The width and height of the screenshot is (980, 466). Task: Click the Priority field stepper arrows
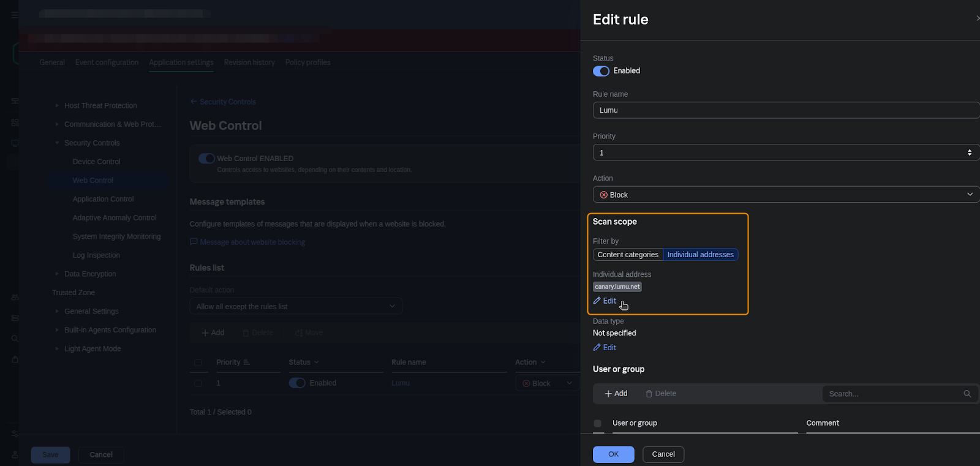pyautogui.click(x=969, y=152)
